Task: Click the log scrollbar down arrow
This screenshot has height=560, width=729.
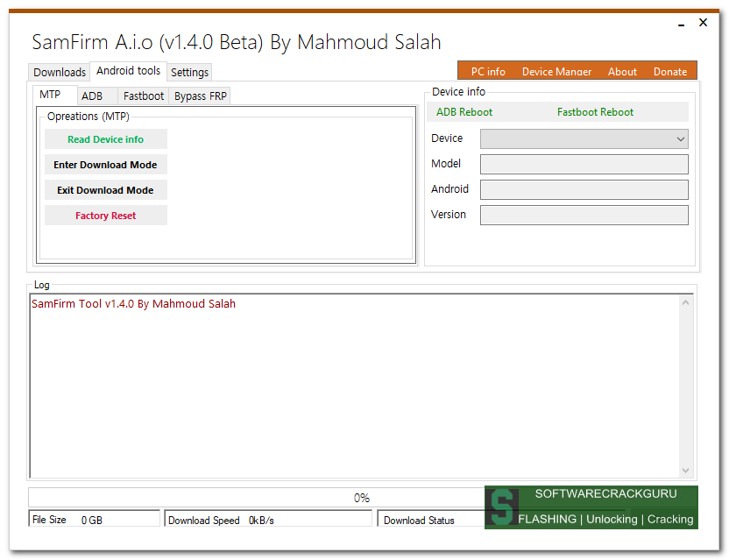Action: coord(685,471)
